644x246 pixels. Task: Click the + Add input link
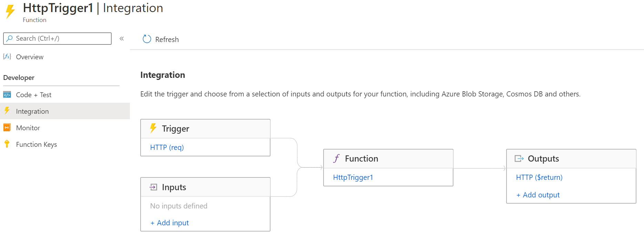(170, 223)
